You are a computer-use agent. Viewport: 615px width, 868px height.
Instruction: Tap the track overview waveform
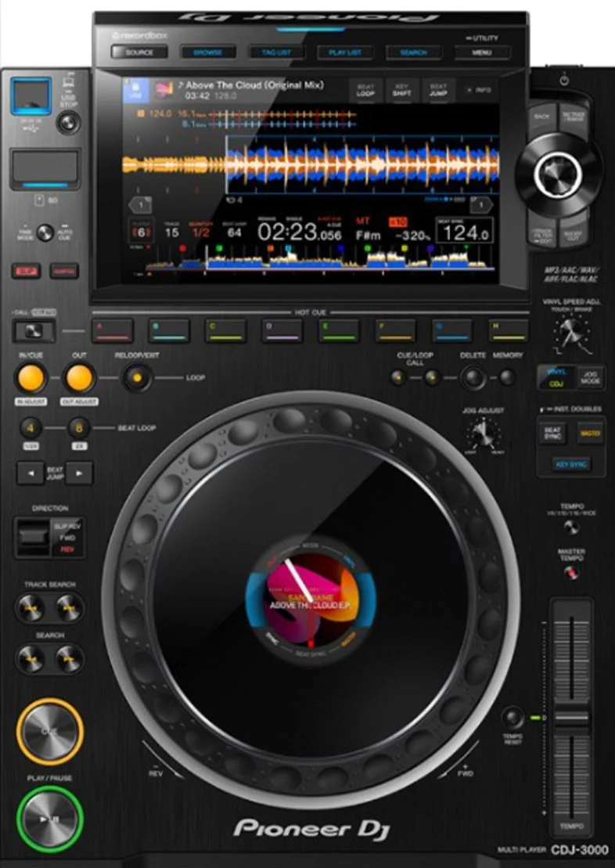320,260
